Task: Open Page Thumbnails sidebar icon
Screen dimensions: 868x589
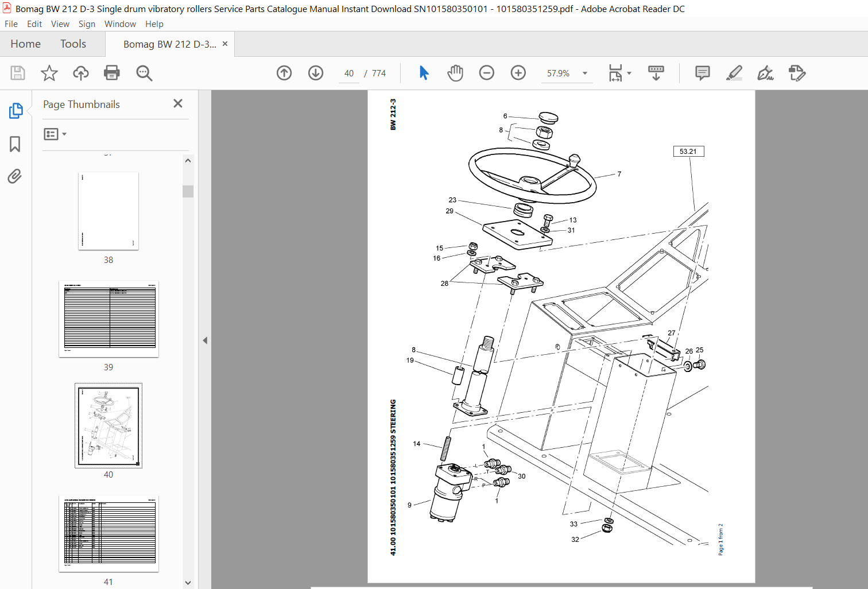Action: point(15,111)
